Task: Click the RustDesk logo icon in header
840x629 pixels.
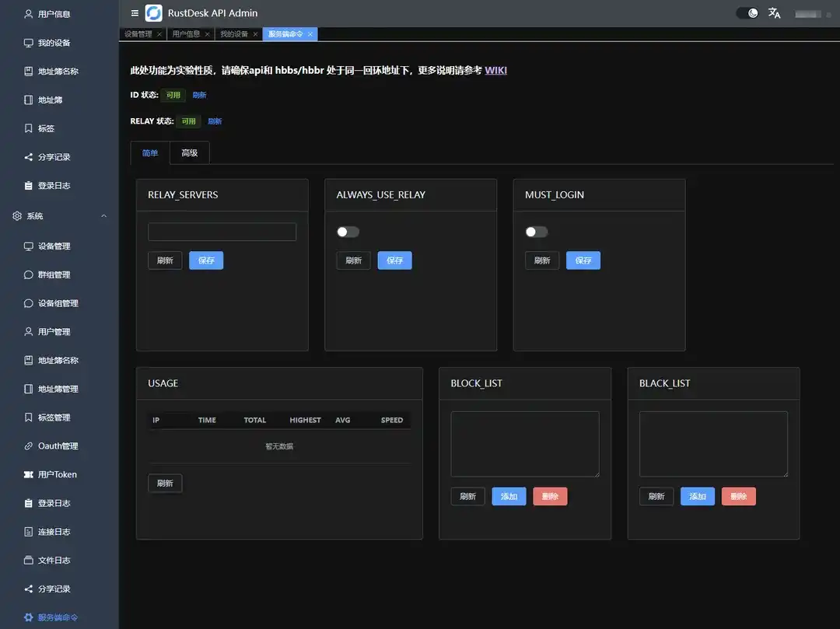Action: tap(154, 13)
